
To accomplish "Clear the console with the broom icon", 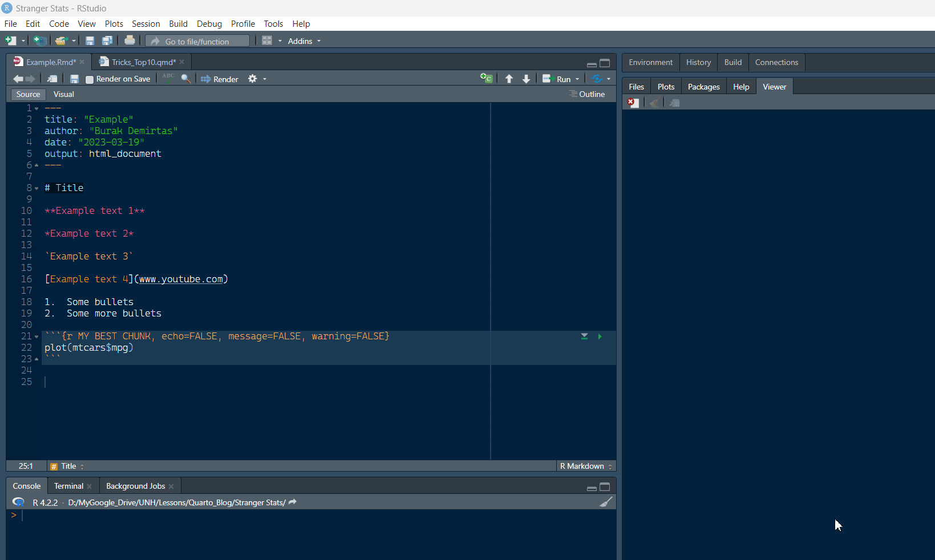I will click(x=606, y=502).
